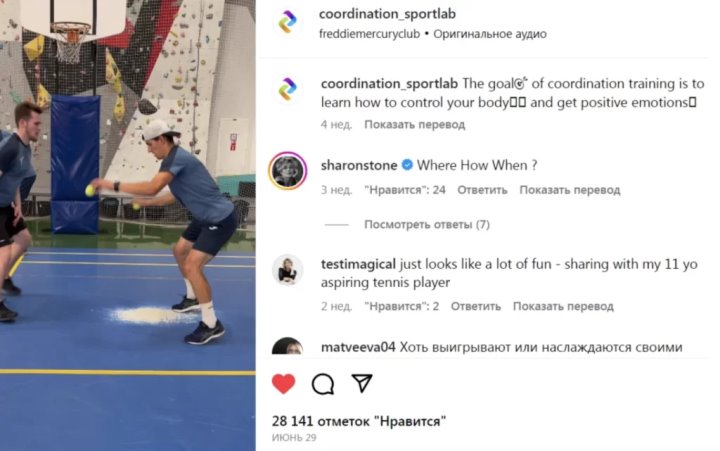Click the video of players training
The width and height of the screenshot is (720, 451).
coord(128,226)
